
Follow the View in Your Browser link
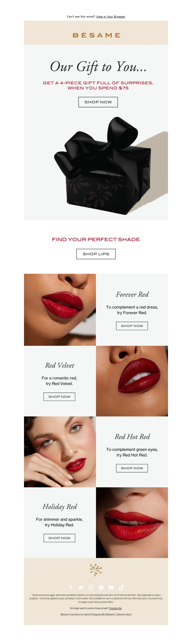[x=111, y=17]
